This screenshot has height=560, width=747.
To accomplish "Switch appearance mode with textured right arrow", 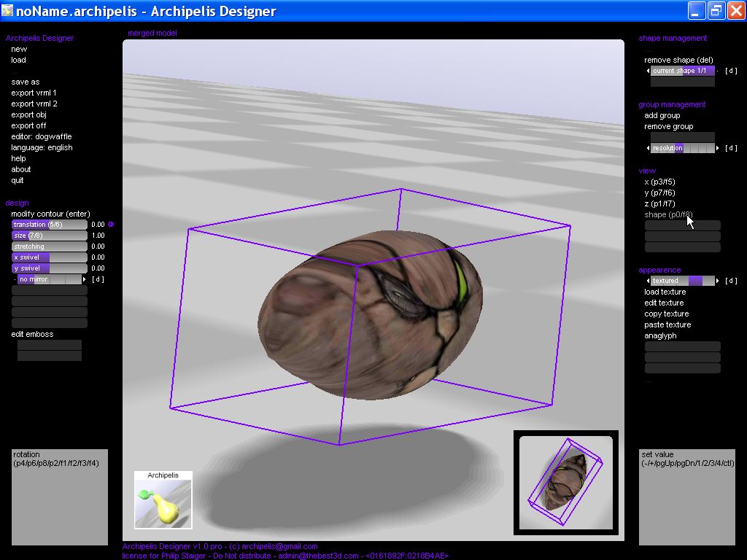I will [x=717, y=281].
